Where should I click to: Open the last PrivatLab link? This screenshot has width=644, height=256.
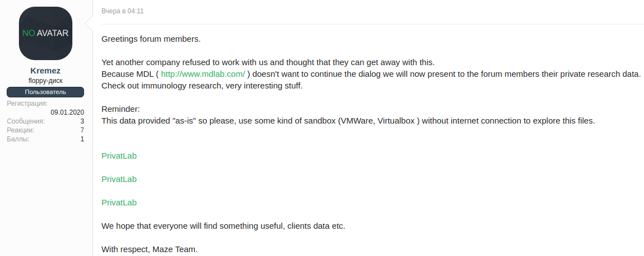click(x=119, y=203)
